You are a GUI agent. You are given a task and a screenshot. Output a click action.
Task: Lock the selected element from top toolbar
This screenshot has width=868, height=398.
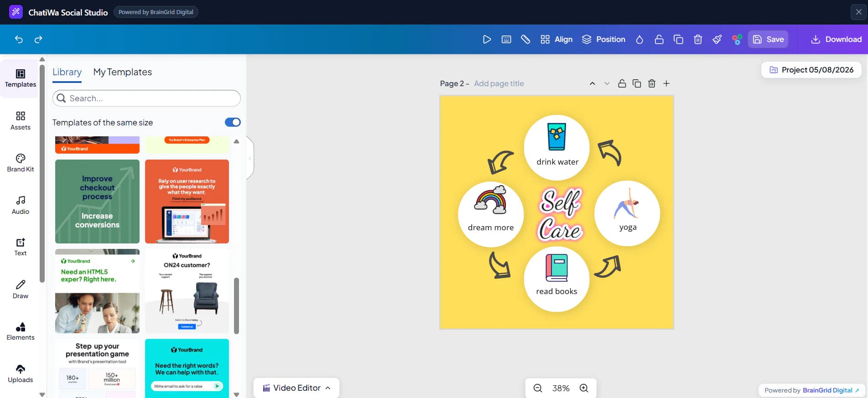tap(659, 39)
